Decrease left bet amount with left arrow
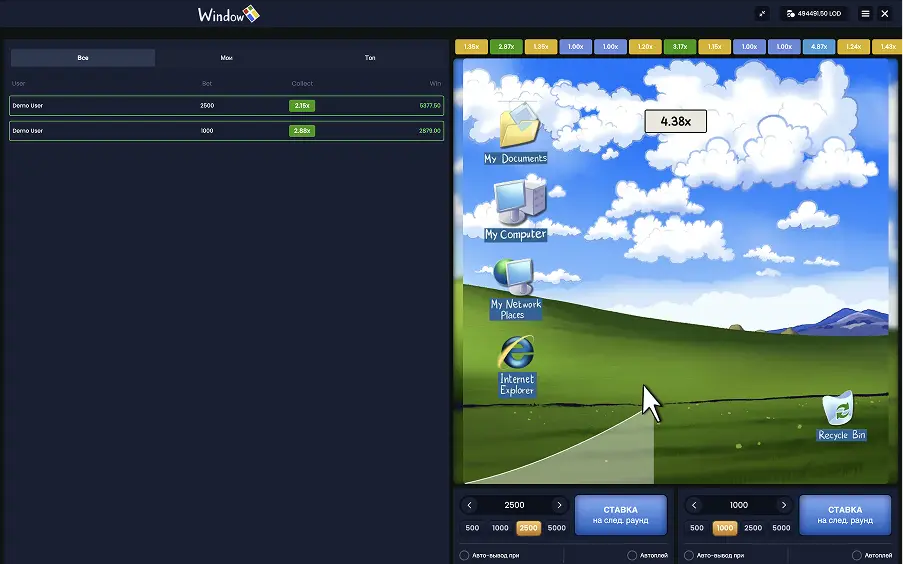 pos(470,505)
